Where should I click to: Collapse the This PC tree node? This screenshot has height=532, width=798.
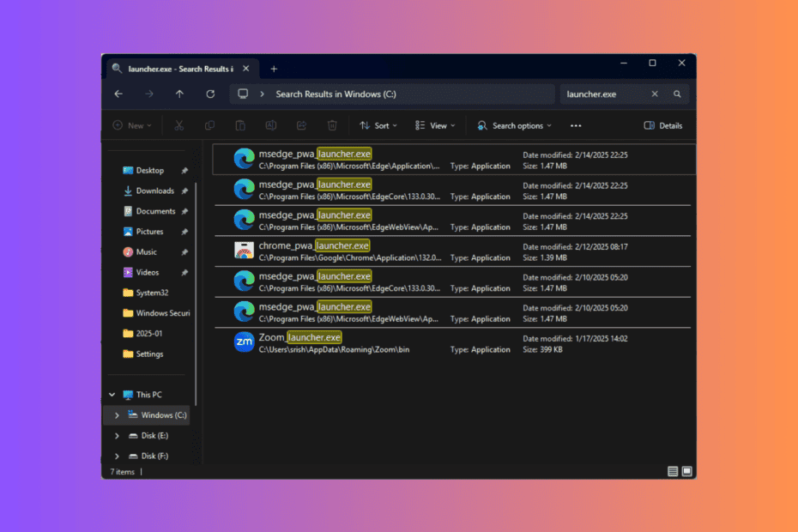click(112, 395)
